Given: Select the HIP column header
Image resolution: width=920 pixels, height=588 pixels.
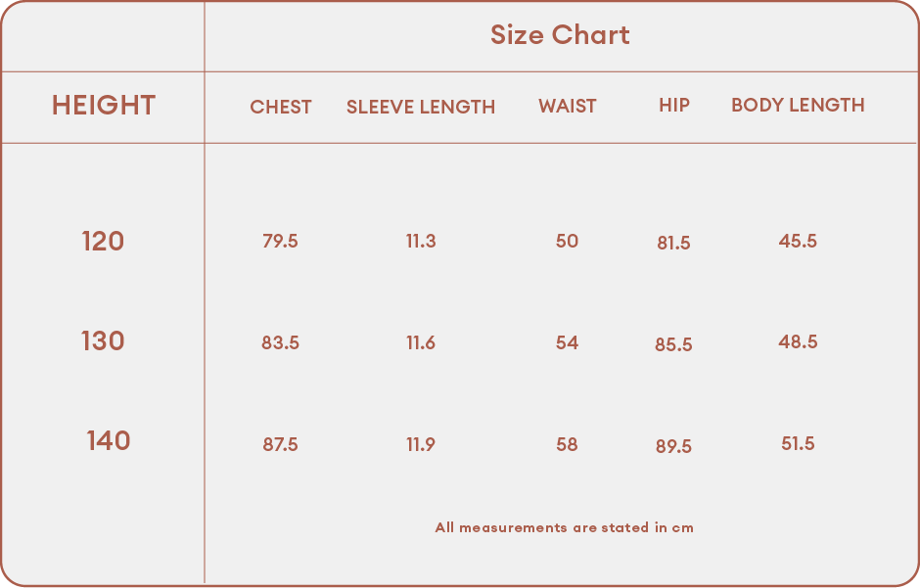Looking at the screenshot, I should pos(673,105).
